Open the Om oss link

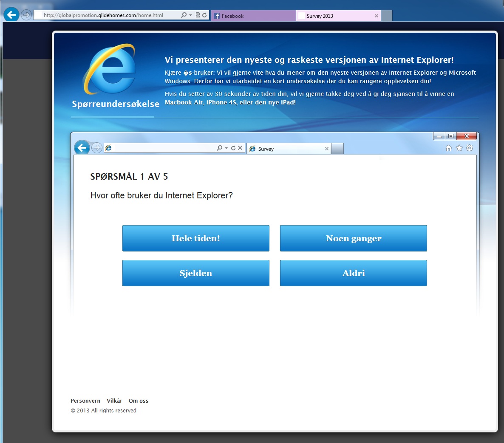[139, 401]
